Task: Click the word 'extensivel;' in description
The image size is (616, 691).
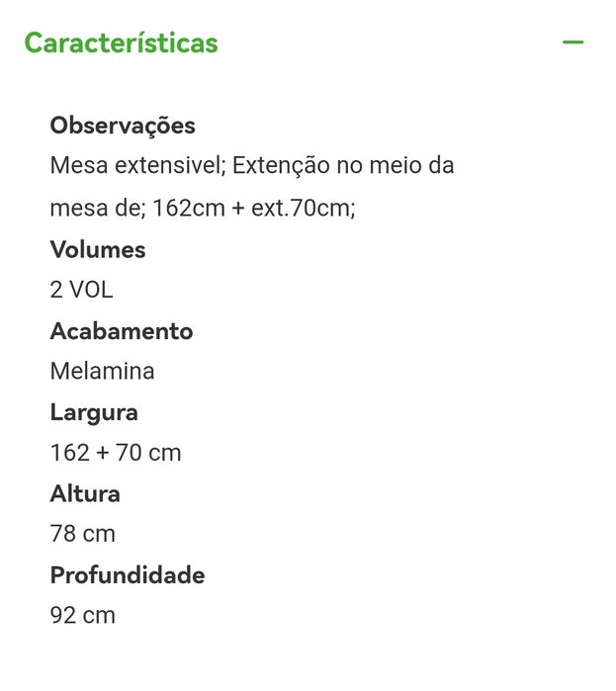Action: (170, 166)
